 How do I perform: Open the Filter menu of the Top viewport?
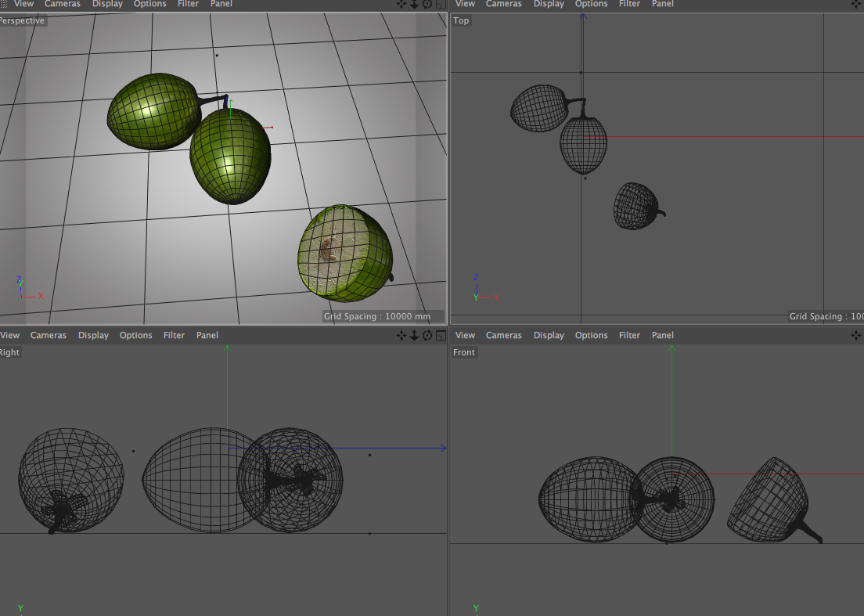click(629, 4)
